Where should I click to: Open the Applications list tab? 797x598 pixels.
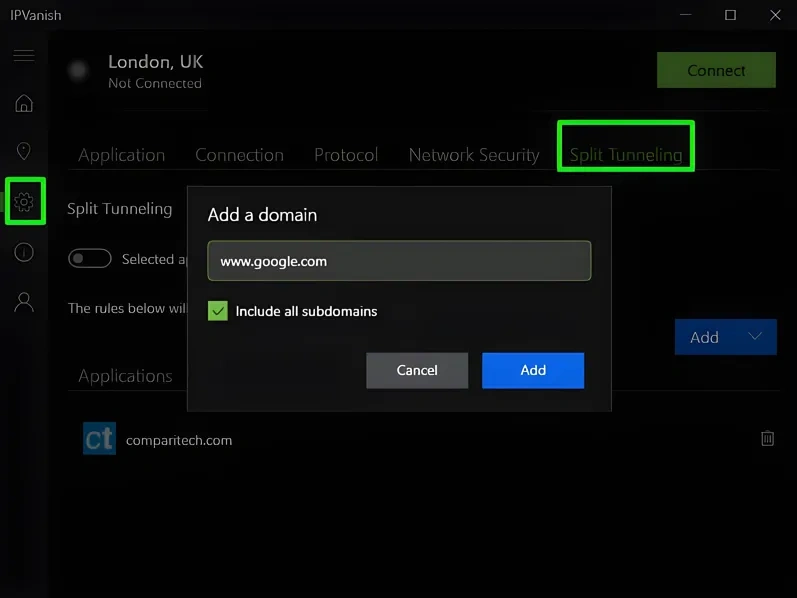pyautogui.click(x=125, y=376)
